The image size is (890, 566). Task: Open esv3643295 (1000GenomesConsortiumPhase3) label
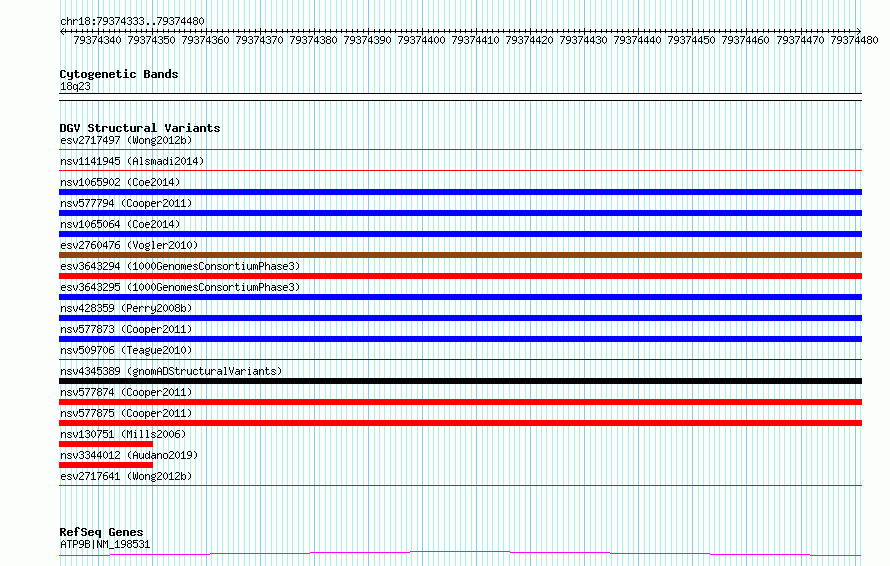(180, 287)
